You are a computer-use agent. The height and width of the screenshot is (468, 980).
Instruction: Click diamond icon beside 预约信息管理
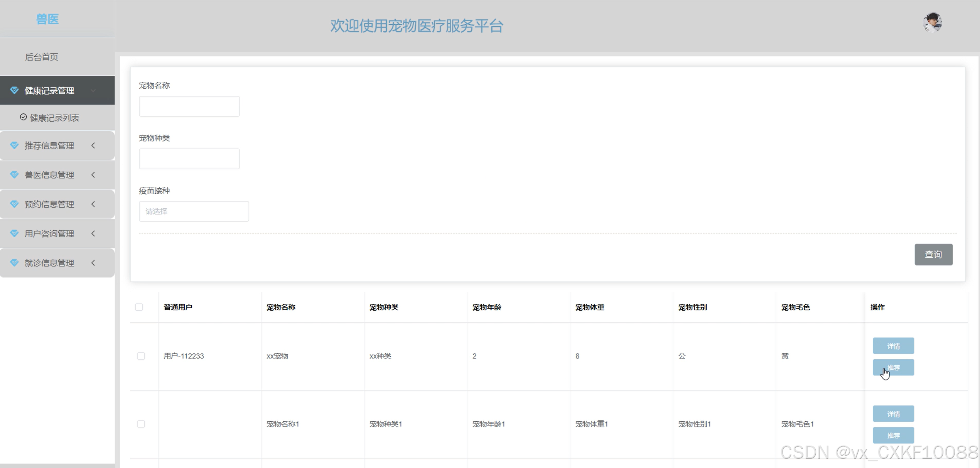[14, 204]
